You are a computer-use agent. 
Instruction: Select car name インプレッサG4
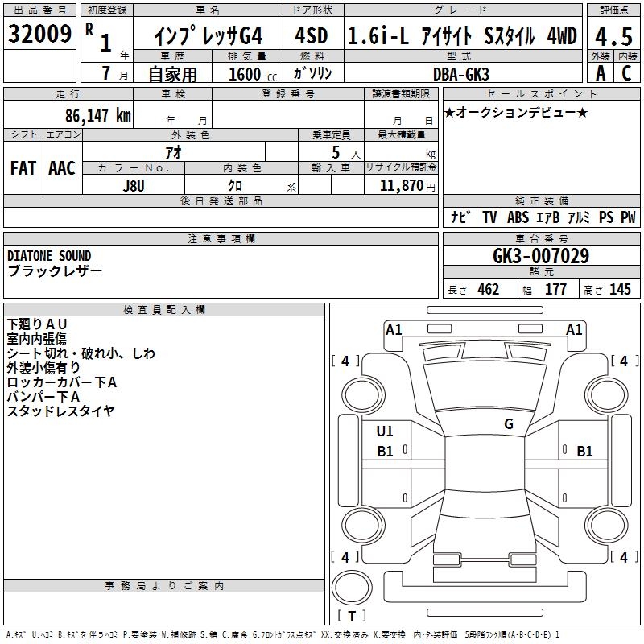click(208, 36)
